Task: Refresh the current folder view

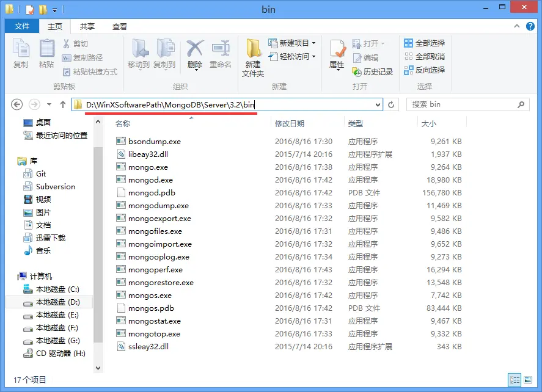Action: pos(391,104)
